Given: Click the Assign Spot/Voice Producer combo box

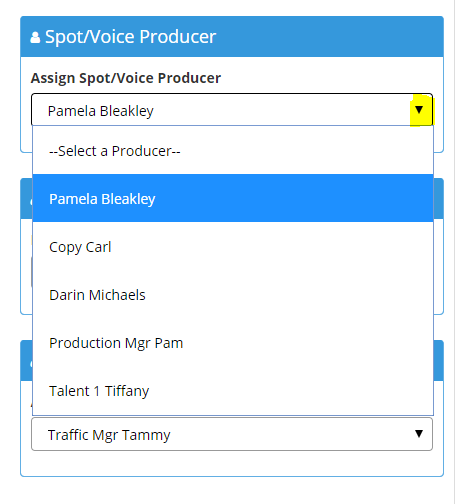Looking at the screenshot, I should tap(232, 110).
